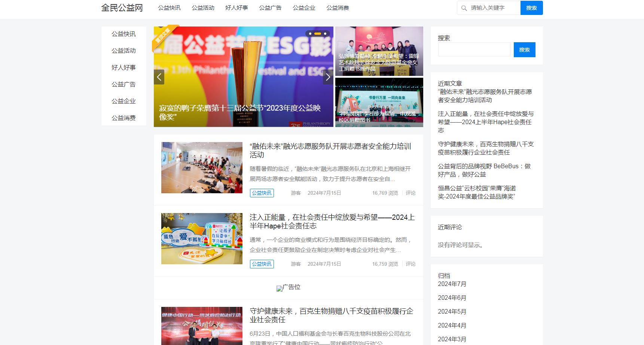Viewport: 644px width, 345px height.
Task: Select 公益消费 in left sidebar
Action: click(123, 118)
